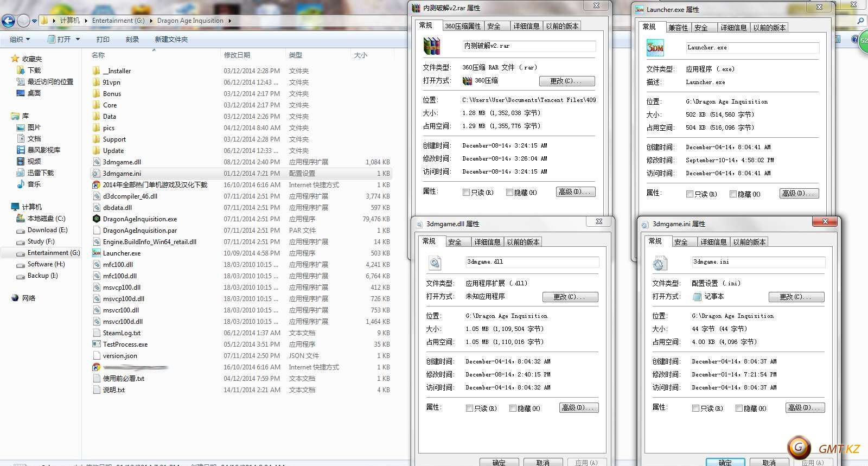This screenshot has height=466, width=868.
Task: Expand the breadcrumb arrow after Dragon Age Inquisition
Action: [229, 21]
